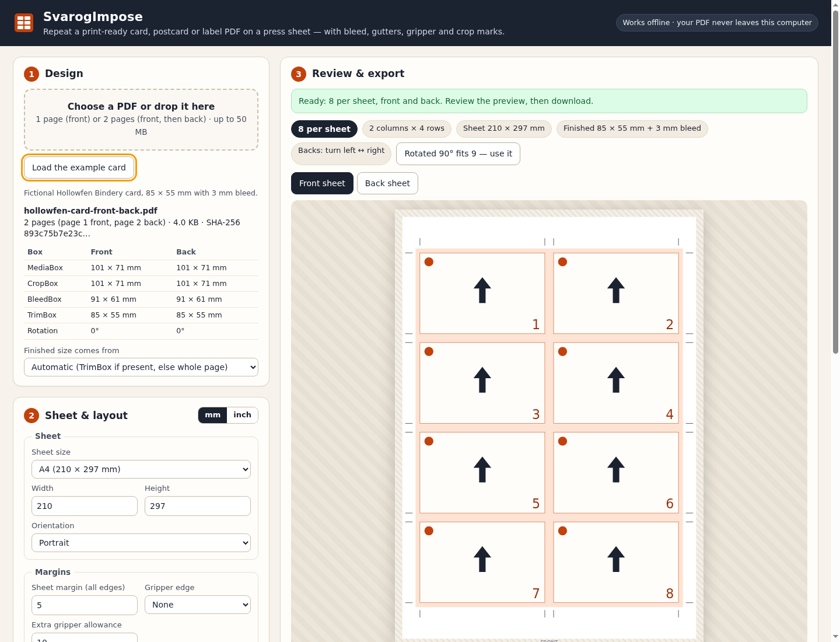Click the Ready status message banner

coord(549,101)
